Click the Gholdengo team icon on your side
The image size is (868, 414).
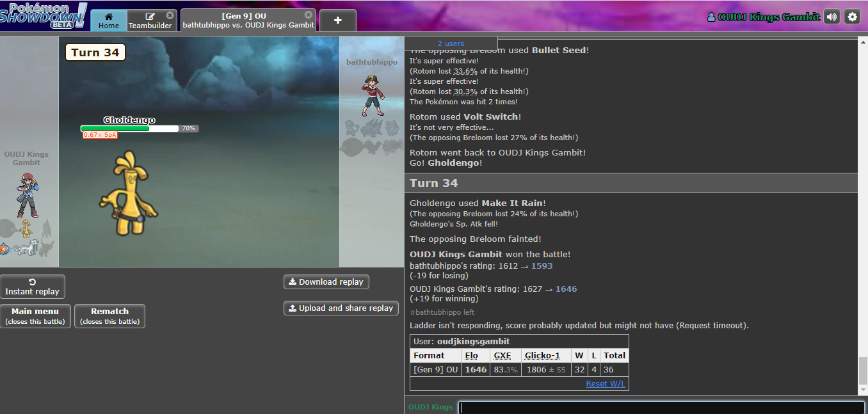point(26,228)
